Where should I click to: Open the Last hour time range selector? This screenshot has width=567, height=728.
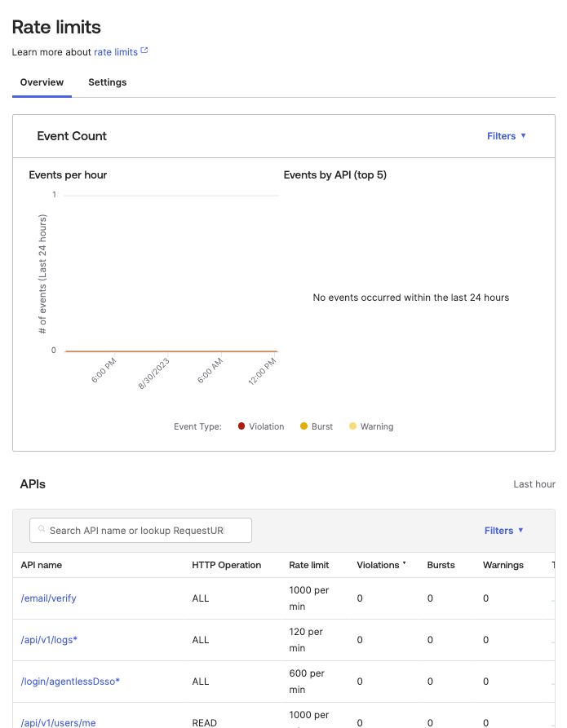click(x=534, y=483)
